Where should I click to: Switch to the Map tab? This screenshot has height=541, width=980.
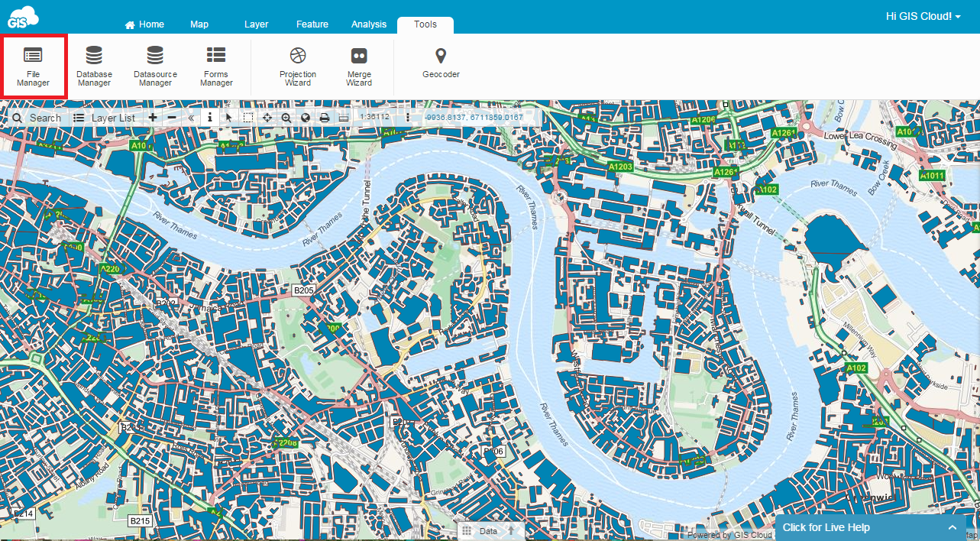tap(199, 24)
